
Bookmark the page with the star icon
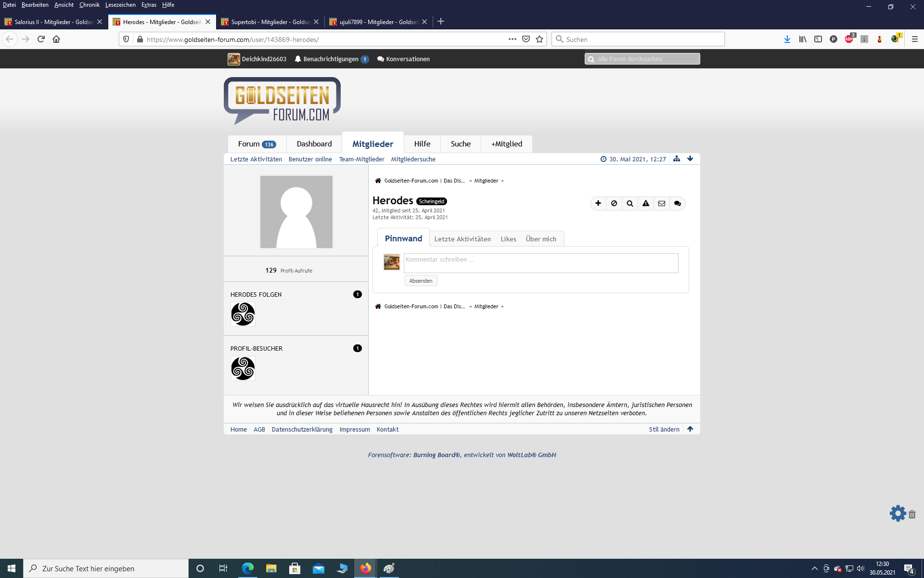tap(539, 39)
